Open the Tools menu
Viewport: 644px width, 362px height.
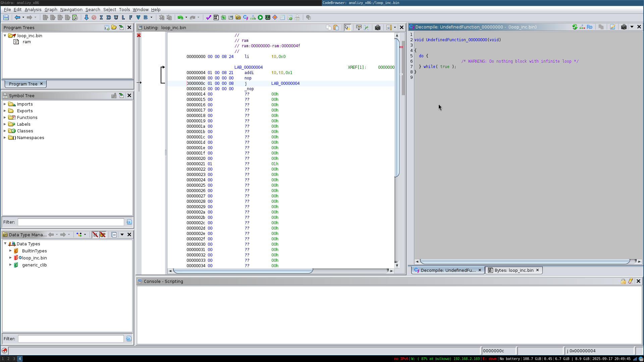pos(124,9)
